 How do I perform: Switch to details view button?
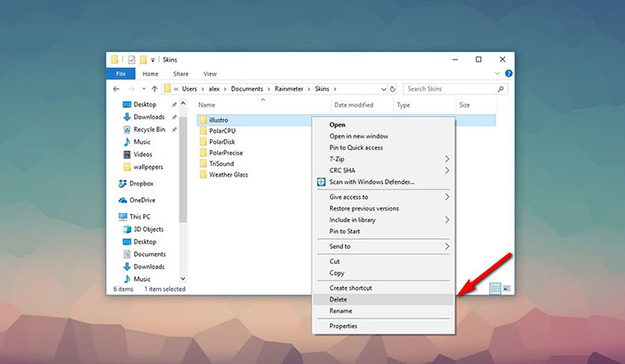tap(496, 288)
